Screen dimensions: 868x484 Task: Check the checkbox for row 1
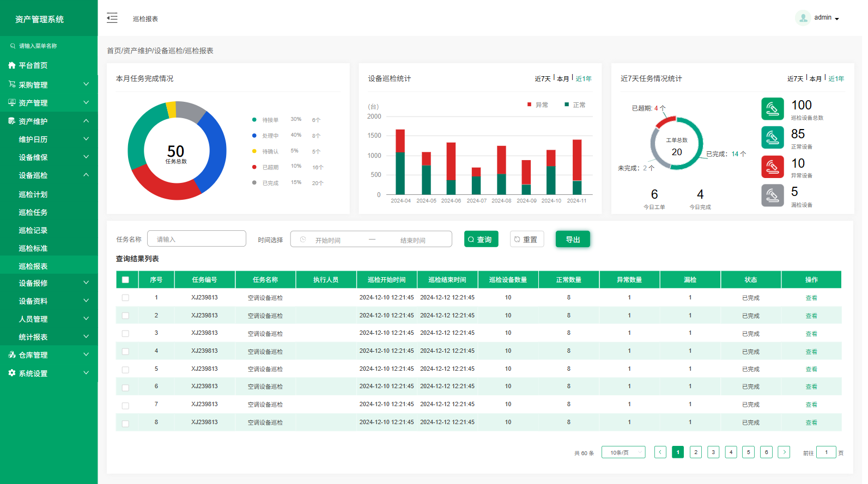[125, 298]
